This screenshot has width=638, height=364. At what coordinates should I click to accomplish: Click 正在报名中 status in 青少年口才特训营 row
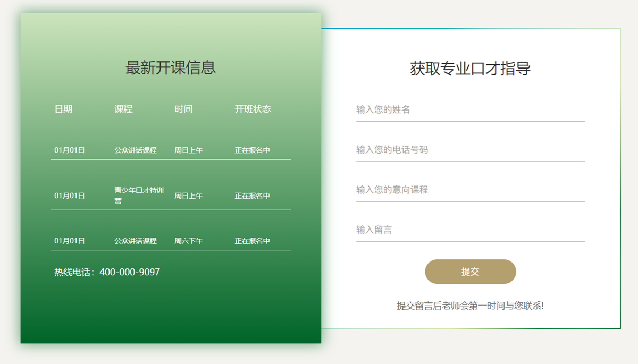[x=253, y=196]
